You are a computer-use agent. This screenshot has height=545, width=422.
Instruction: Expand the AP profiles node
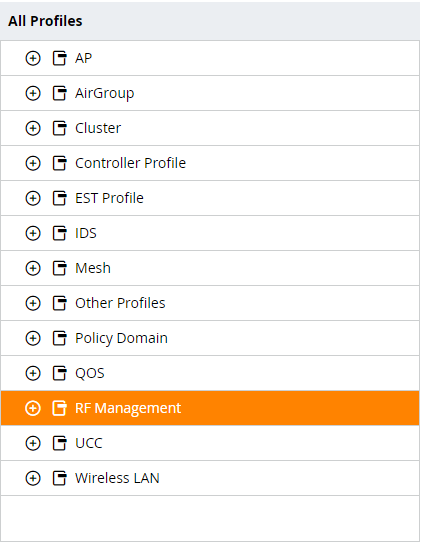coord(33,58)
